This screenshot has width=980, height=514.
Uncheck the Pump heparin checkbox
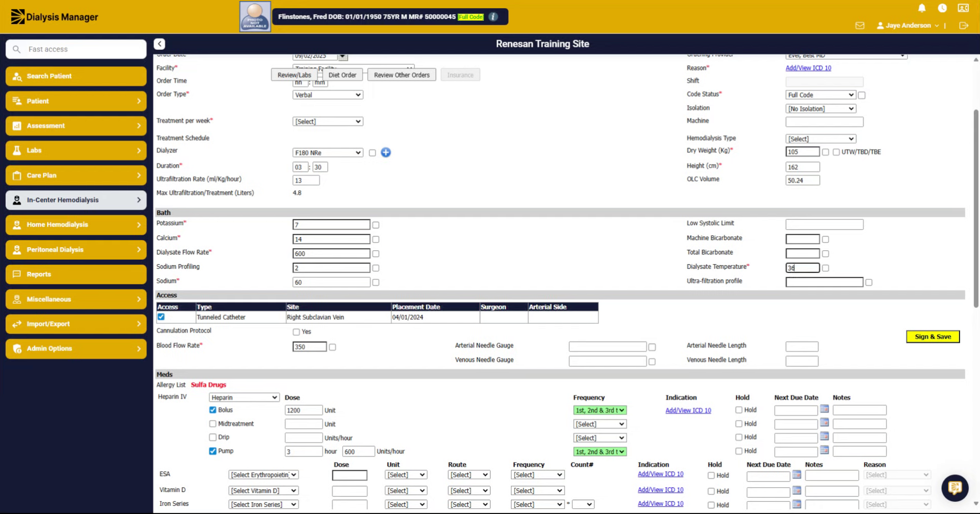tap(213, 451)
